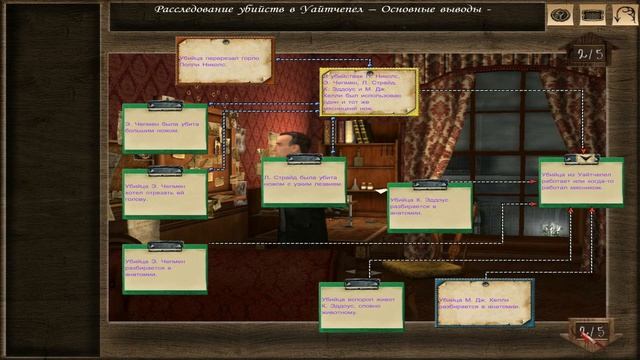
Task: Click text 'Убийца Э. Чепмен хотел отрезать ей голову'
Action: tap(156, 193)
